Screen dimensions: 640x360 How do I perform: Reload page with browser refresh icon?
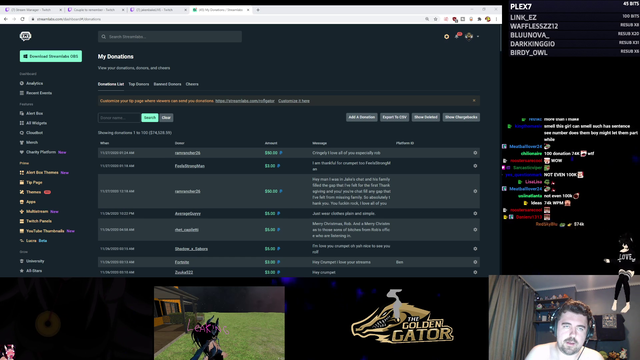pos(22,19)
